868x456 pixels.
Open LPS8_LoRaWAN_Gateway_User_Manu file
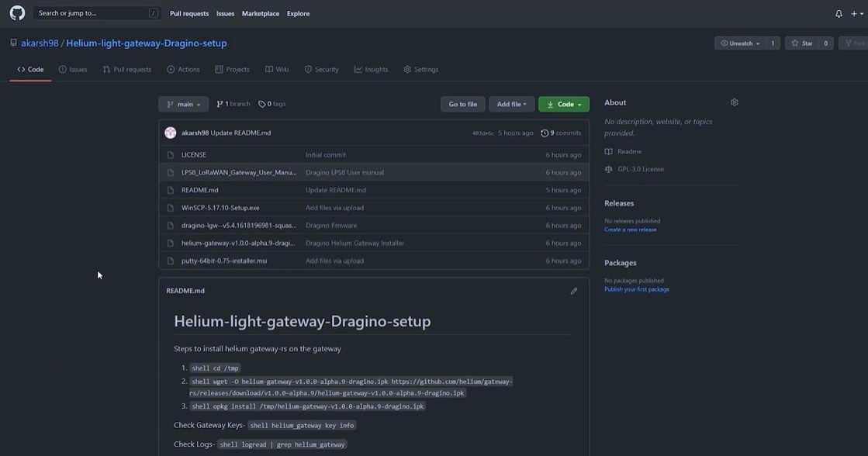(x=239, y=173)
